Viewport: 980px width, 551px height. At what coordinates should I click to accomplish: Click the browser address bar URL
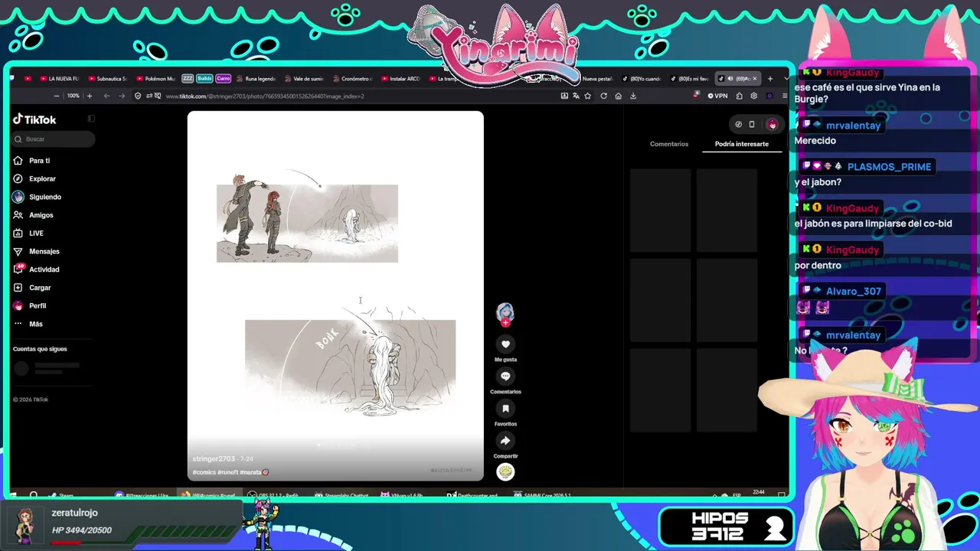[x=265, y=96]
